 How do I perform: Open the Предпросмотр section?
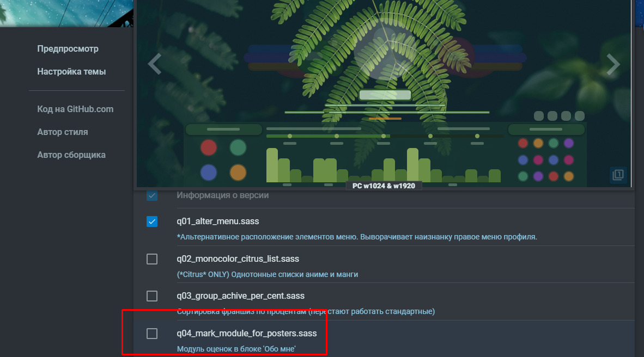[68, 49]
